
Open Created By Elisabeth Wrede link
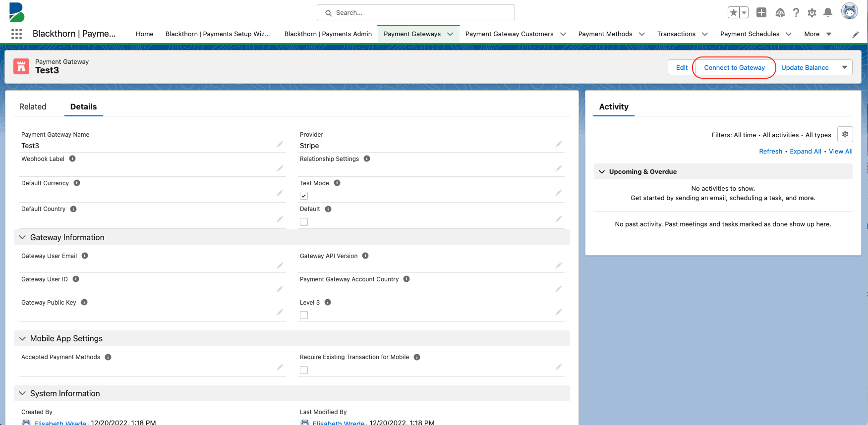(x=60, y=423)
